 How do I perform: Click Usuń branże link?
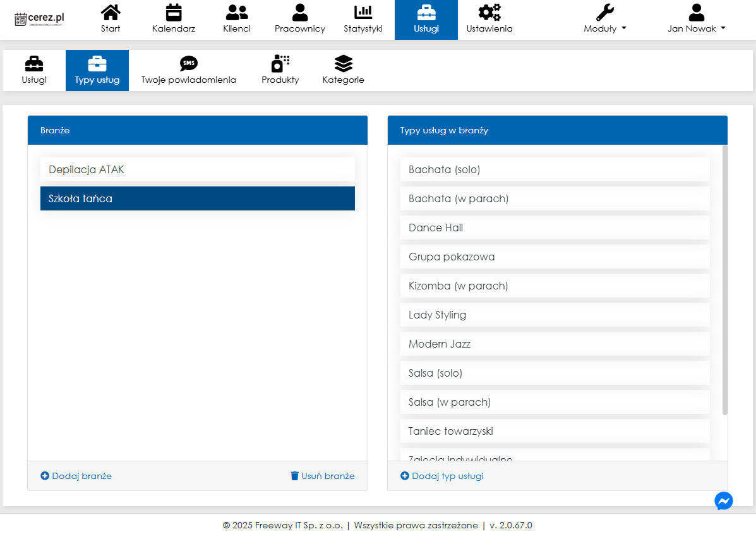point(322,476)
